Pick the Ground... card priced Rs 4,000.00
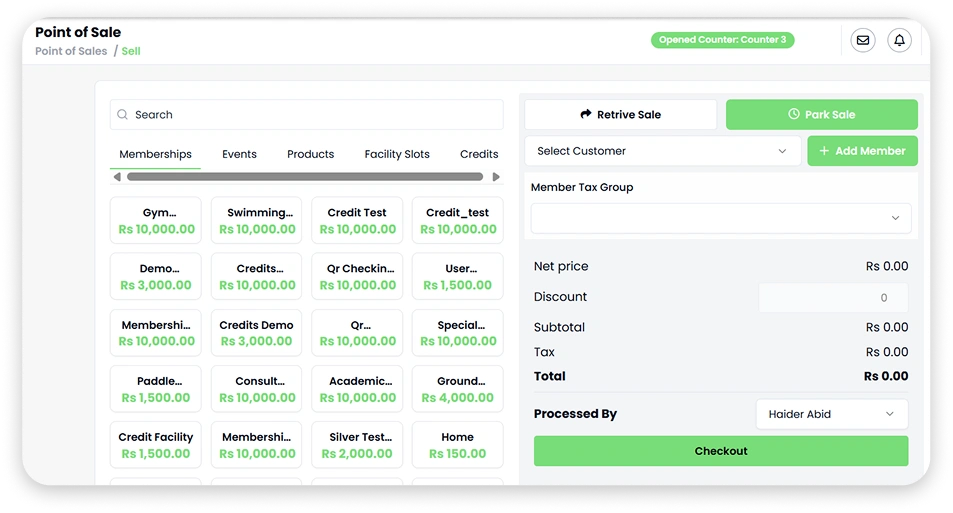The width and height of the screenshot is (953, 513). [x=458, y=389]
